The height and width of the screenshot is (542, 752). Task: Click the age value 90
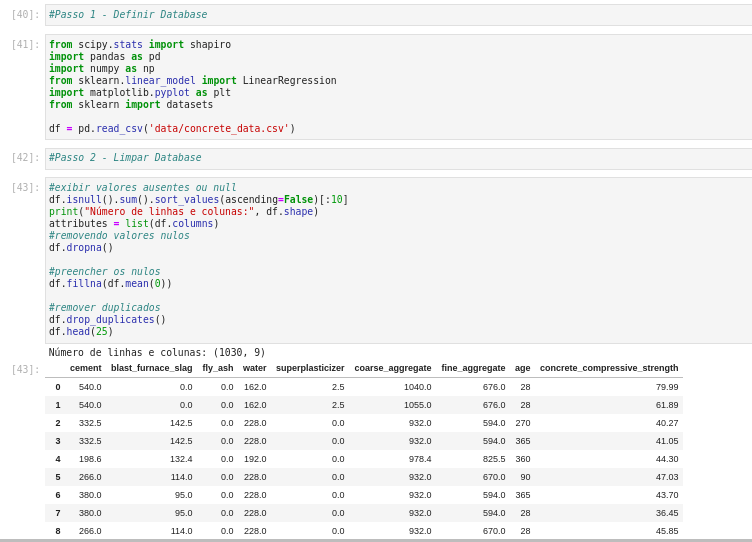pyautogui.click(x=525, y=477)
